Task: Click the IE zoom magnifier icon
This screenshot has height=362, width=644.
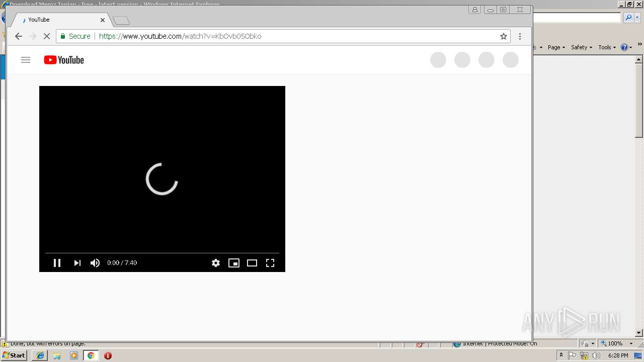Action: (x=604, y=344)
